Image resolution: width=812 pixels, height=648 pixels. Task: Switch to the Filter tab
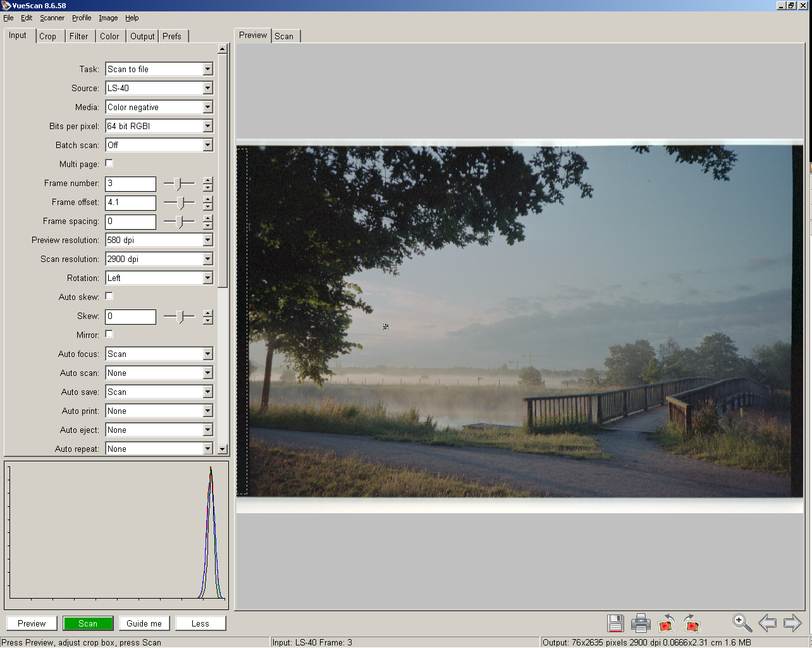click(x=79, y=36)
